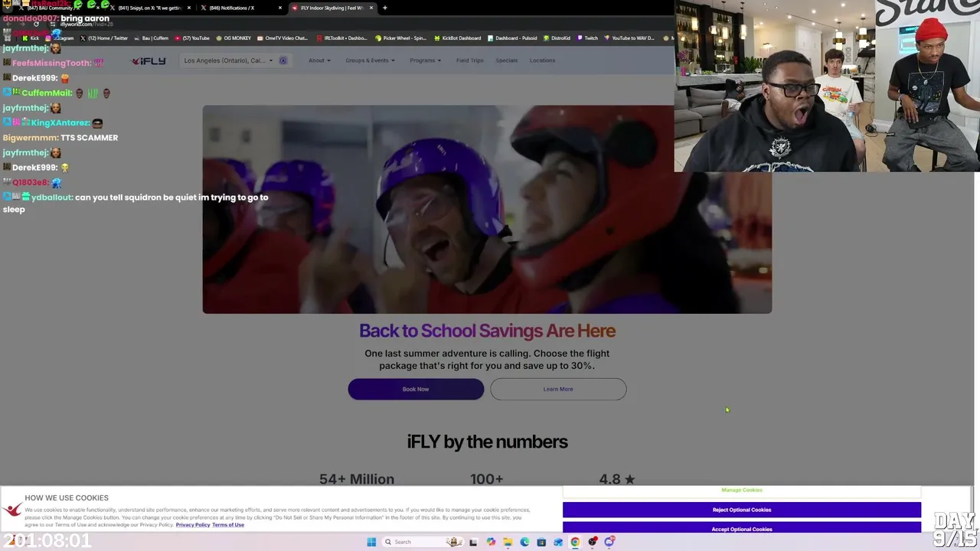Click Manage Cookies in the cookie banner
Viewport: 980px width, 551px height.
742,490
